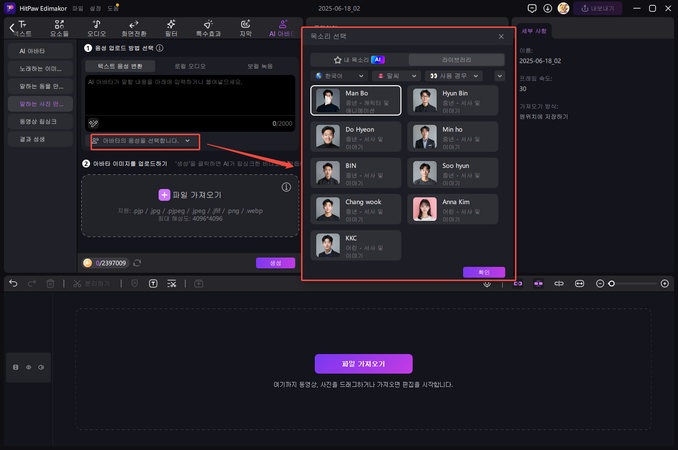
Task: Open the 한국어 language dropdown
Action: (x=339, y=76)
